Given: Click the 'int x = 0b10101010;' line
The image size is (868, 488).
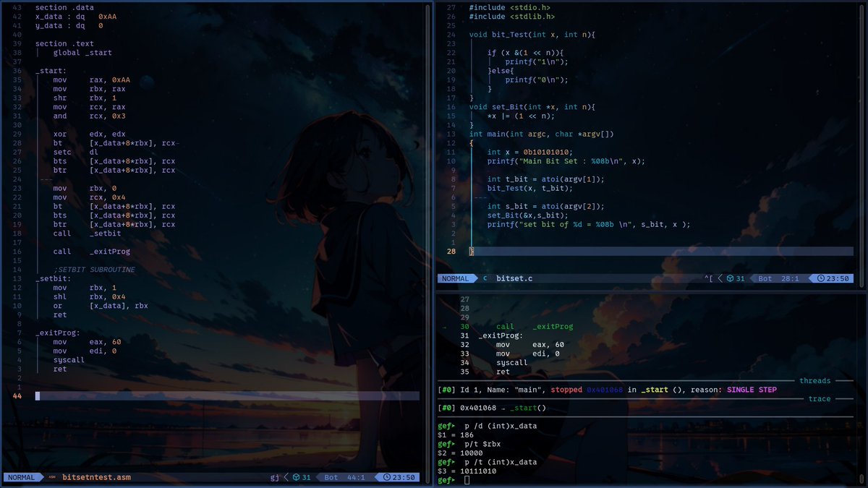Looking at the screenshot, I should click(x=529, y=152).
